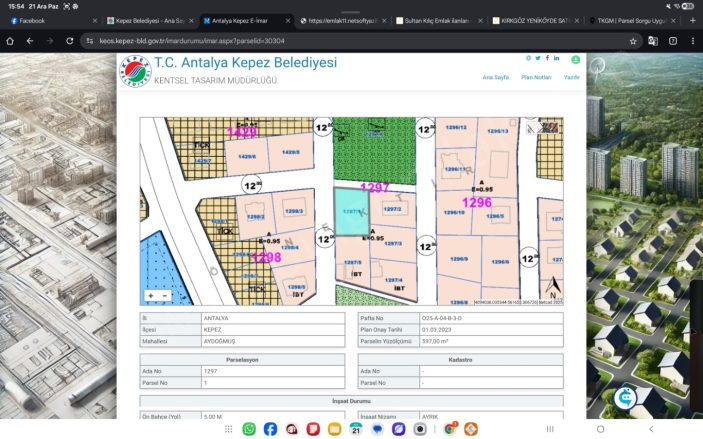The width and height of the screenshot is (703, 439).
Task: Open browser three-dot menu
Action: (x=692, y=41)
